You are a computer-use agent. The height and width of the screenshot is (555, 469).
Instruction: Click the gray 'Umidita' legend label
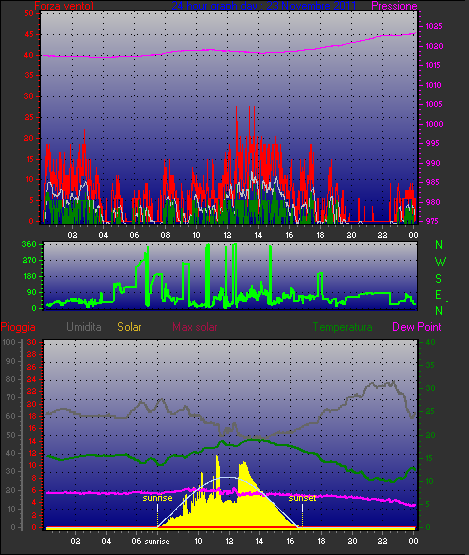[84, 327]
